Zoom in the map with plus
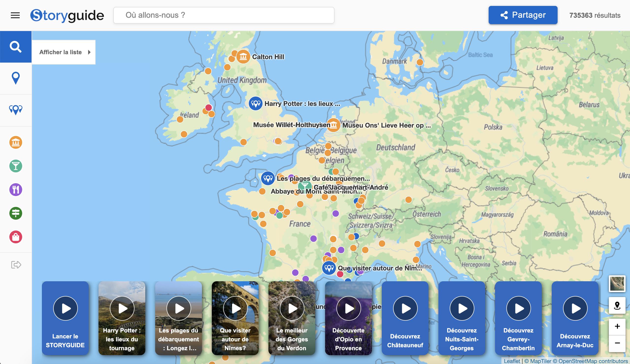 (617, 327)
